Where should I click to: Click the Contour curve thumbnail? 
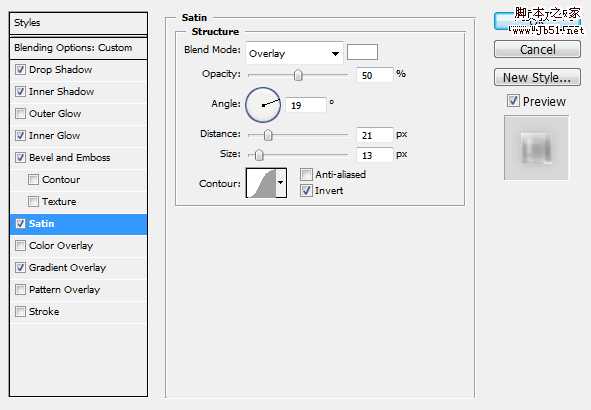point(261,183)
